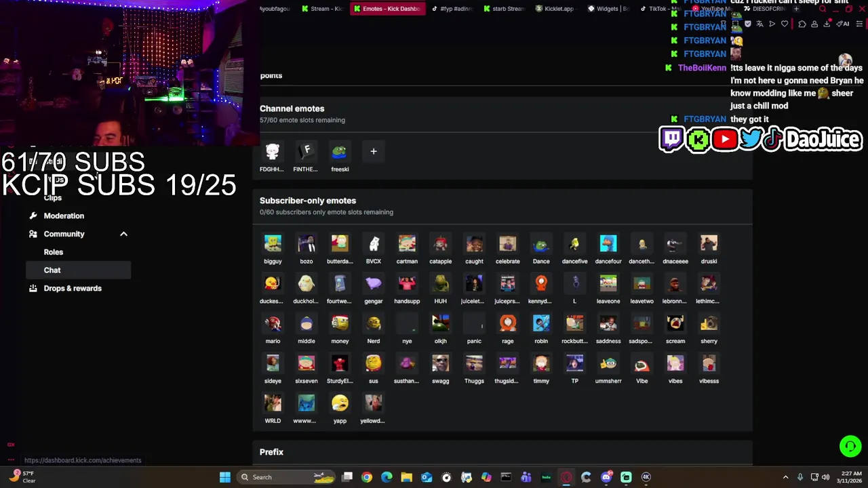Click the Prefix section heading
This screenshot has width=868, height=488.
tap(271, 452)
